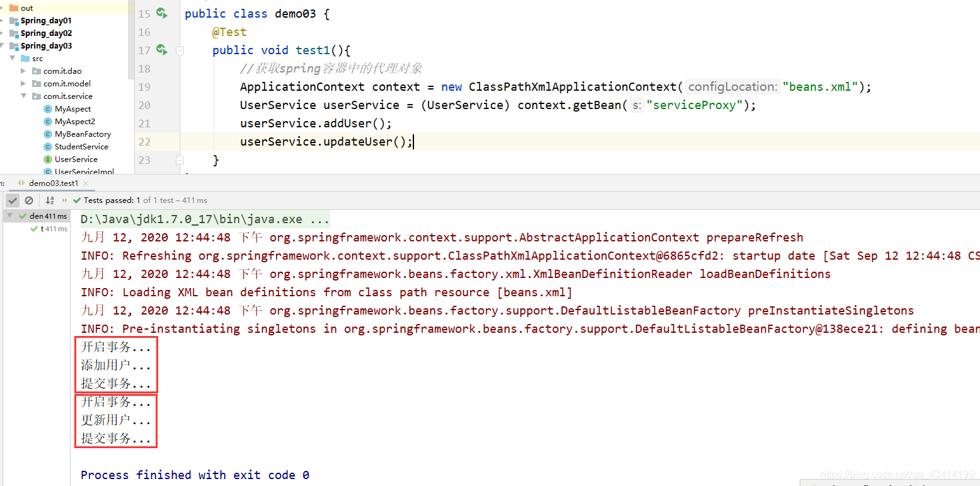
Task: Click the src source folder icon
Action: click(x=25, y=59)
